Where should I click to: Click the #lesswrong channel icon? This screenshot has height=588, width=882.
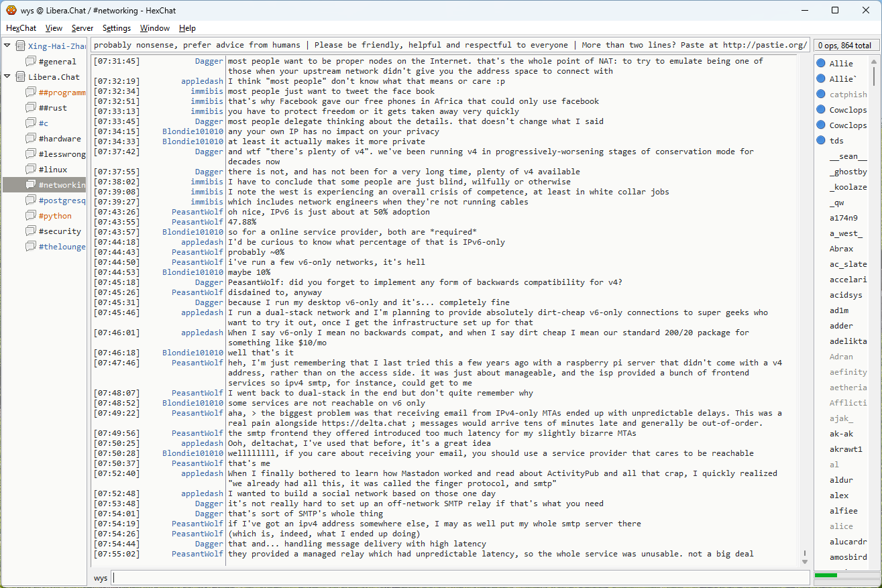pyautogui.click(x=31, y=154)
